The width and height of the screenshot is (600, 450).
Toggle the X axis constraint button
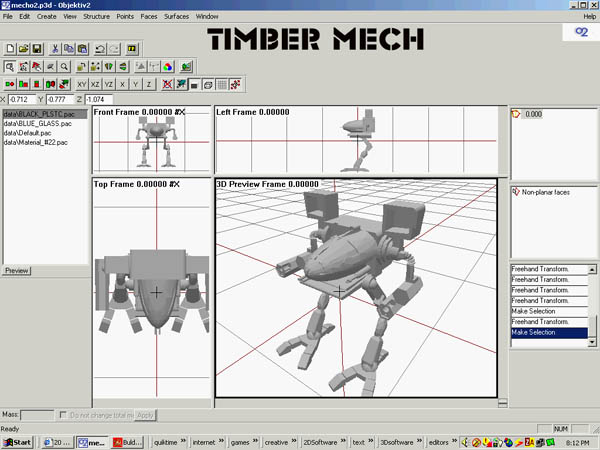[x=122, y=84]
